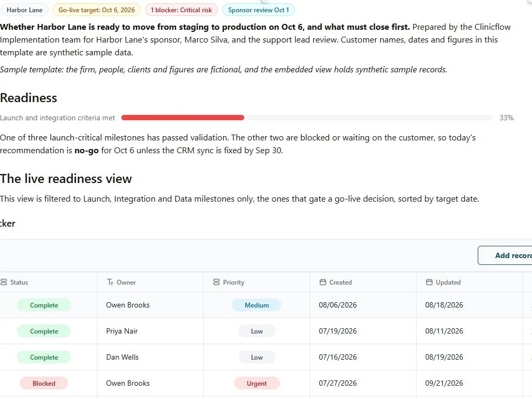The width and height of the screenshot is (532, 399).
Task: Click the red readiness progress bar
Action: 182,118
